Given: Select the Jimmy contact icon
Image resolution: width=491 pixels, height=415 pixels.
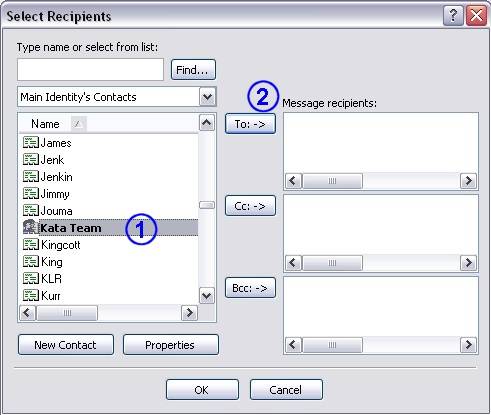Looking at the screenshot, I should pyautogui.click(x=31, y=194).
